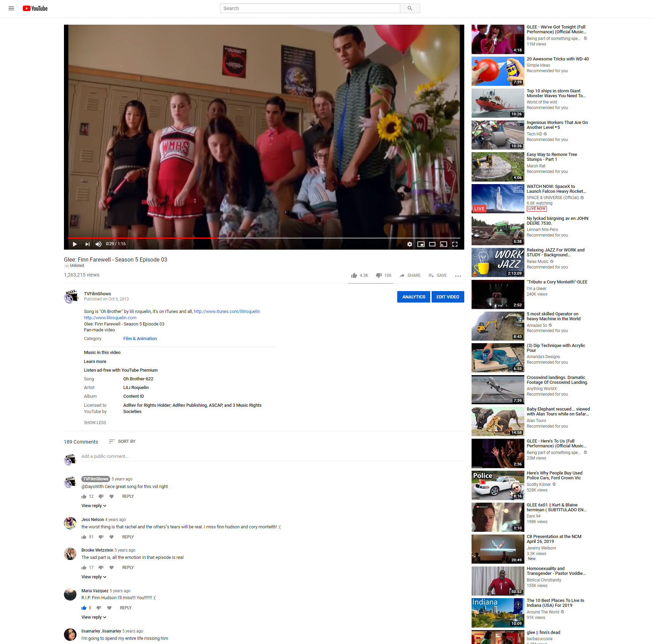
Task: Open Crosswind landings video thumbnail
Action: click(498, 390)
